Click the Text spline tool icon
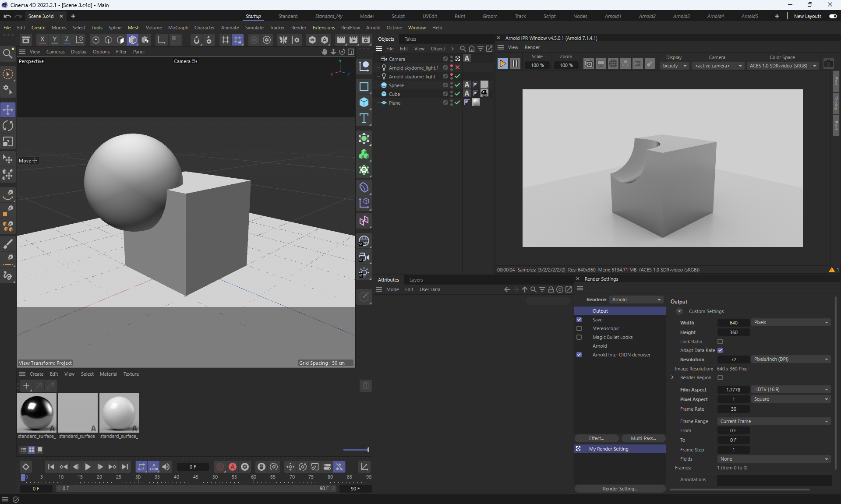841x504 pixels. coord(364,119)
